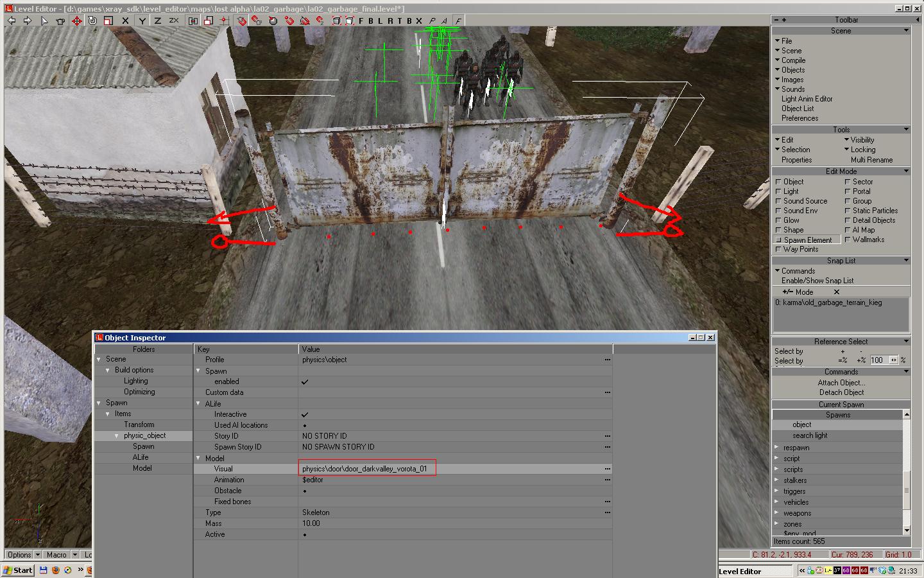Open the Compile dropdown menu
This screenshot has height=578, width=924.
click(x=789, y=60)
